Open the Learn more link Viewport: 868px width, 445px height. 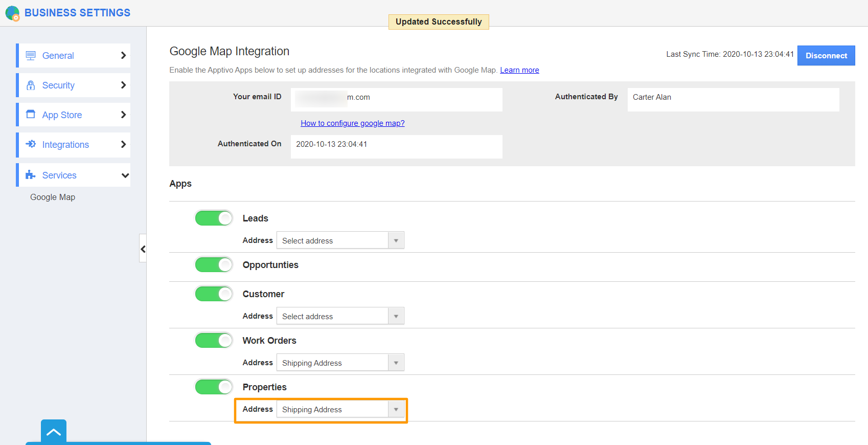tap(519, 70)
